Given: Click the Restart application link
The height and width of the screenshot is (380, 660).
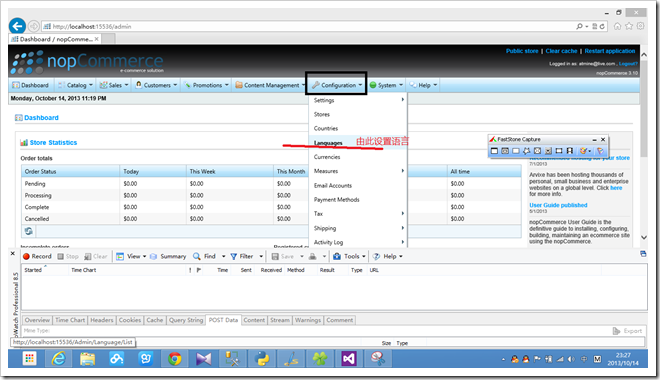Looking at the screenshot, I should click(x=609, y=51).
